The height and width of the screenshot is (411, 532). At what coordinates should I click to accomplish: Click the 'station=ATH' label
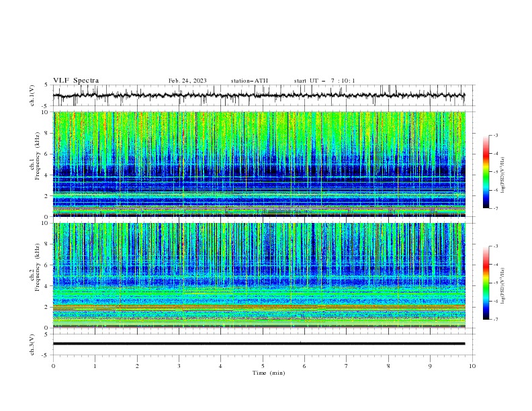(249, 81)
